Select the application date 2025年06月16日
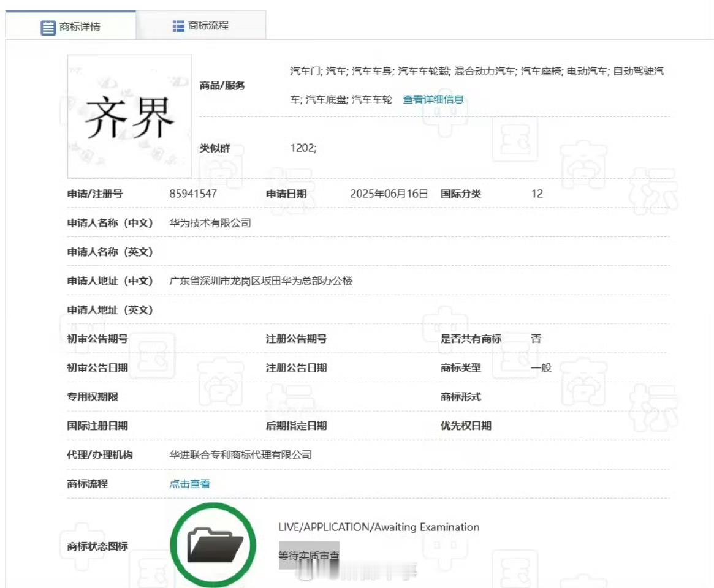 [x=390, y=194]
